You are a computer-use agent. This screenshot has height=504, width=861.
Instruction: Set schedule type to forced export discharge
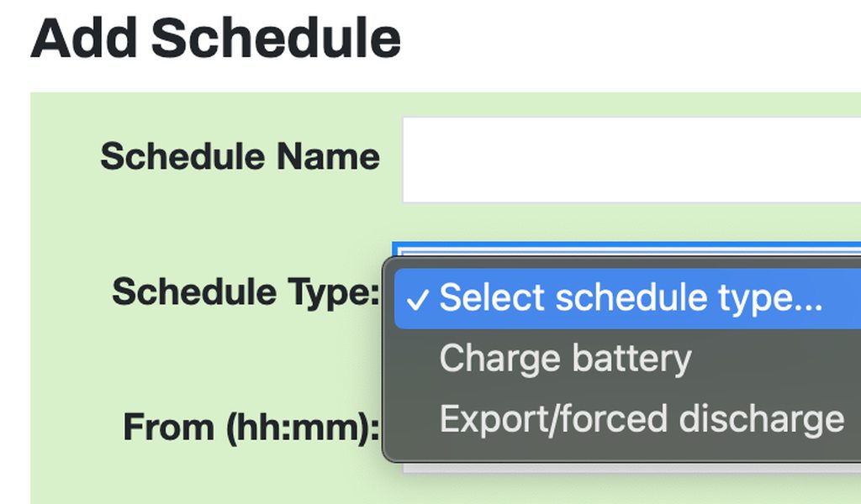tap(641, 418)
